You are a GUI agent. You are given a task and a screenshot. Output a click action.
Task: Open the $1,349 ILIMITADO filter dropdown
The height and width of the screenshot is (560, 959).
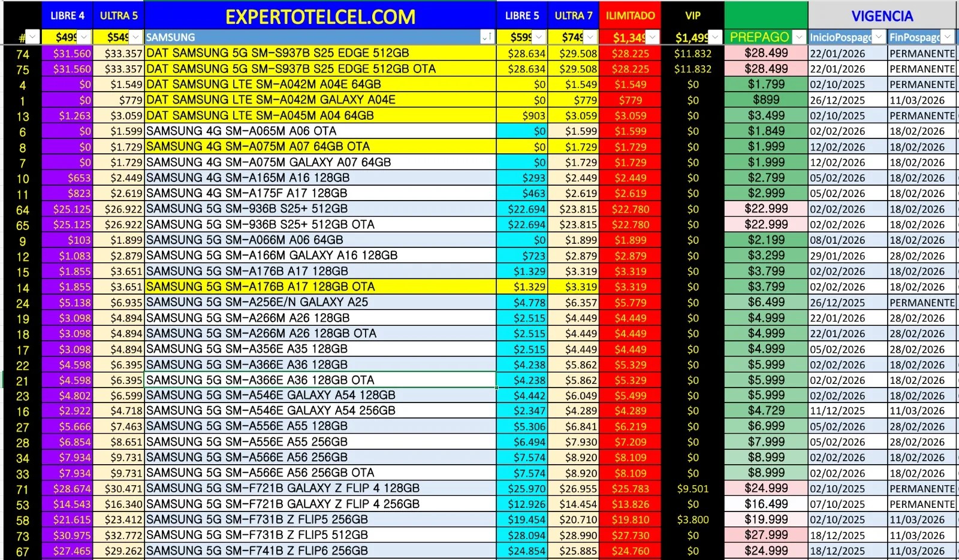653,37
